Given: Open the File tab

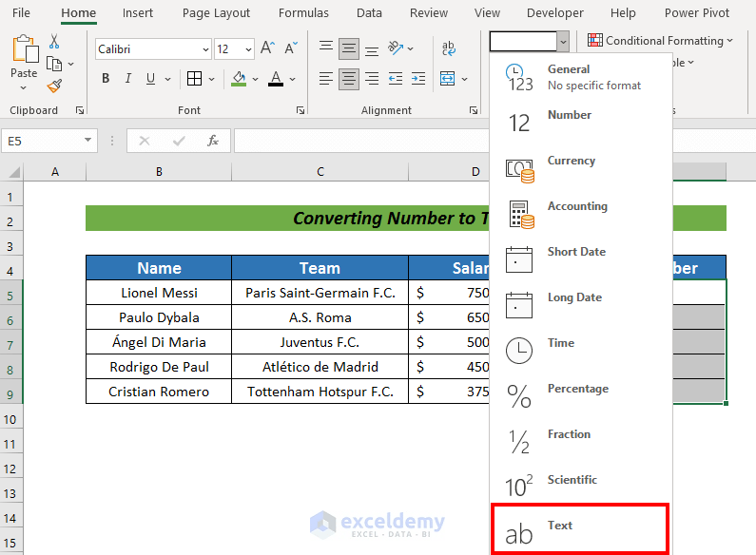Looking at the screenshot, I should coord(21,13).
